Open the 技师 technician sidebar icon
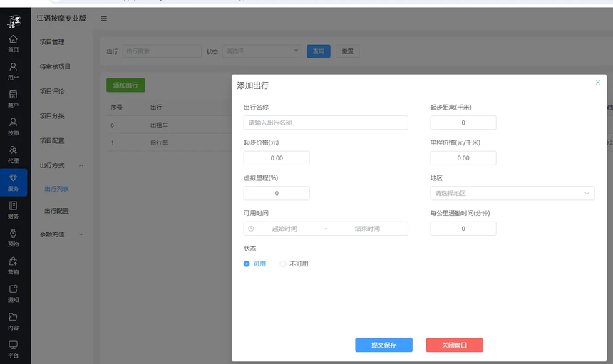This screenshot has width=613, height=364. (13, 126)
